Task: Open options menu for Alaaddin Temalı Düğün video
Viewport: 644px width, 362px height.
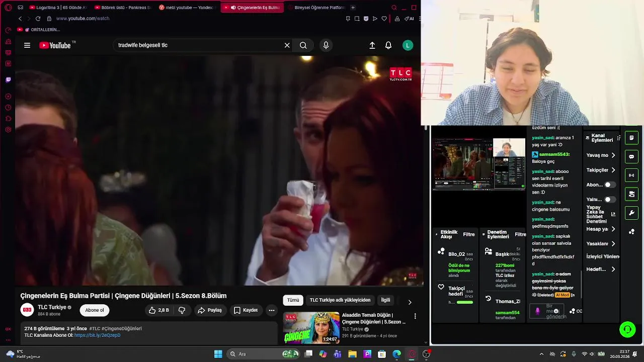Action: pyautogui.click(x=415, y=316)
